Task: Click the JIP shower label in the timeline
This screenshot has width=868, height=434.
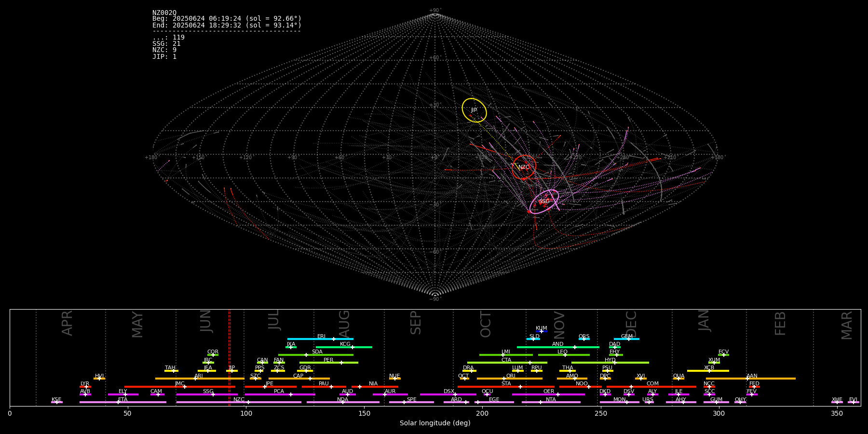Action: pos(232,368)
